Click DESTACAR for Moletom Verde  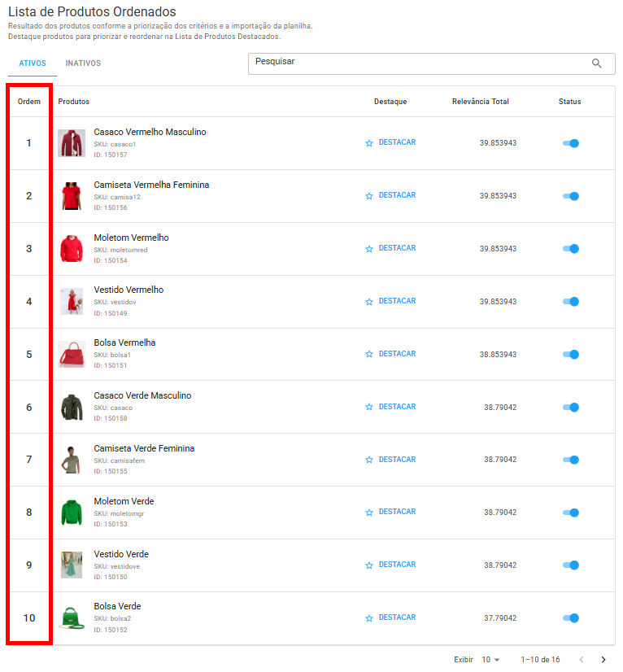(397, 512)
